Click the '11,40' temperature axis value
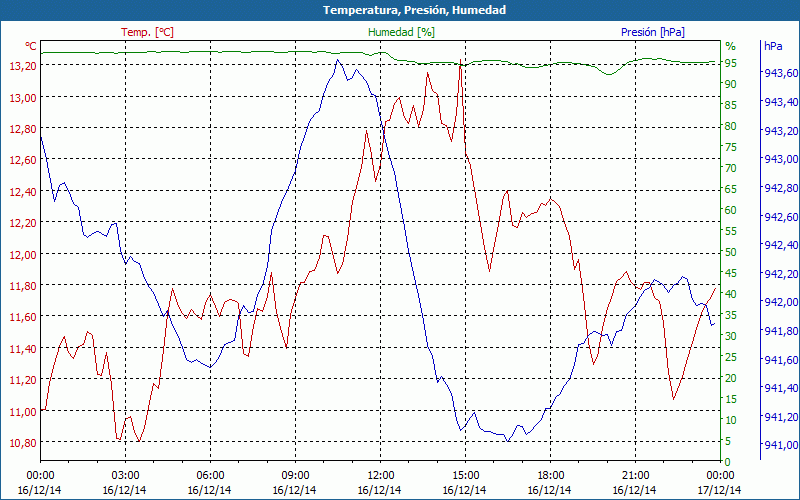This screenshot has width=800, height=500. (23, 349)
